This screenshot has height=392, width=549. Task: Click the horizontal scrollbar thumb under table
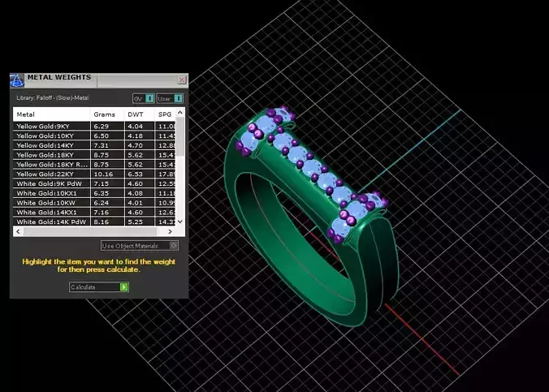pyautogui.click(x=90, y=231)
